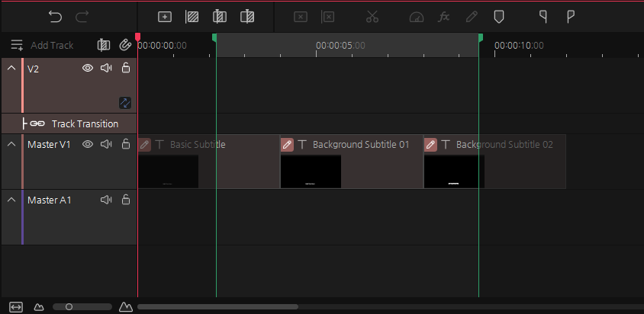Hide the V2 track with its eye icon
The image size is (644, 314).
tap(88, 69)
